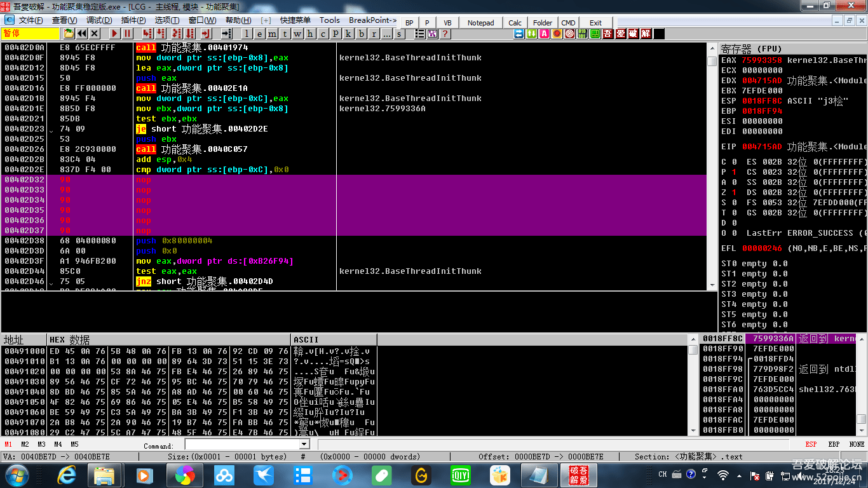The width and height of the screenshot is (868, 488).
Task: Select the EBP stack mode label
Action: pos(834,444)
